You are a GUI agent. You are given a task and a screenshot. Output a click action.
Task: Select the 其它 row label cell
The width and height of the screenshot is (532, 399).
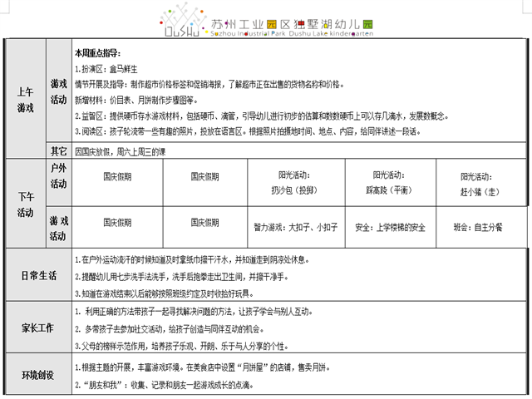[58, 152]
